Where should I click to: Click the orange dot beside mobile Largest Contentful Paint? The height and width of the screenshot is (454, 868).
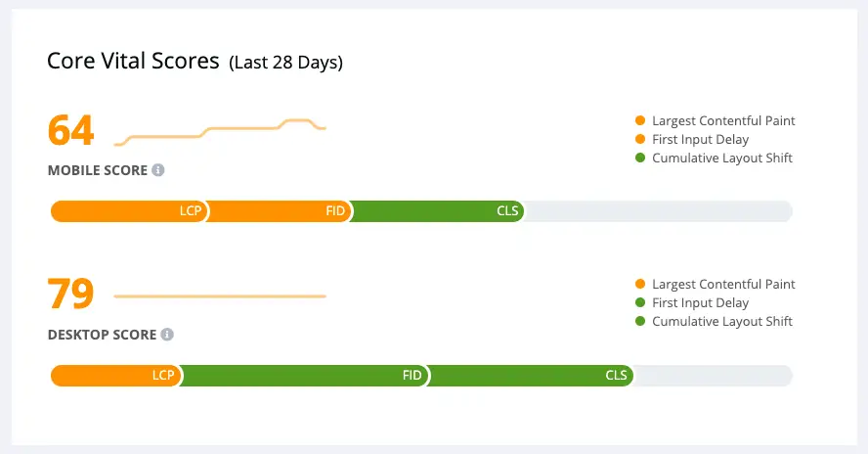click(640, 120)
